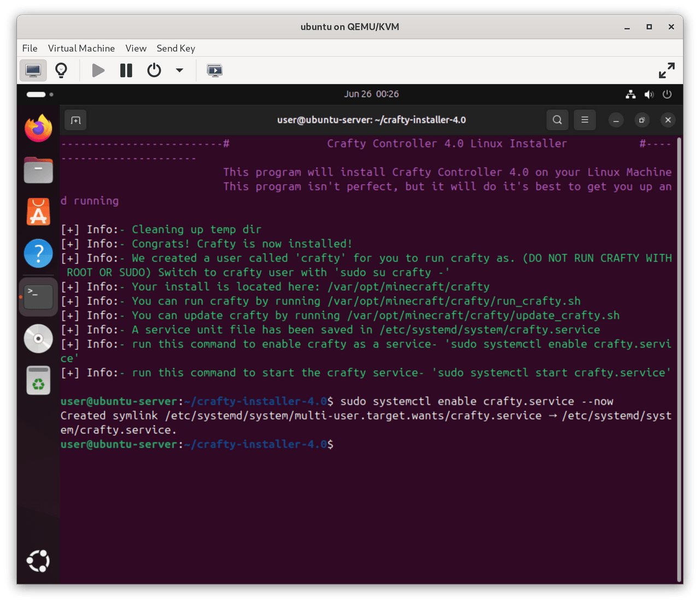This screenshot has width=700, height=603.
Task: Open Ubuntu Software from the dock
Action: [x=38, y=212]
